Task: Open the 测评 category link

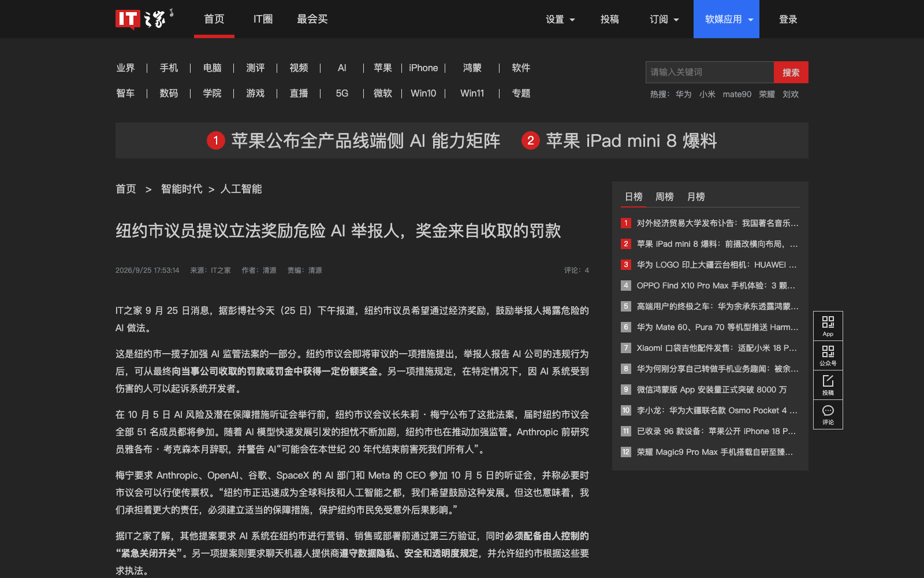Action: (255, 68)
